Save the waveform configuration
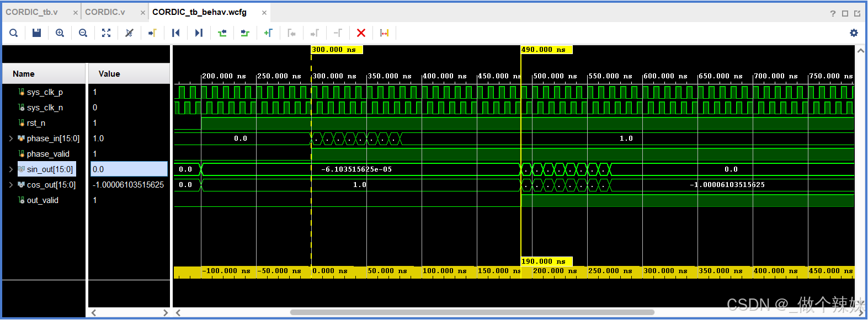Viewport: 868px width, 320px height. click(x=36, y=33)
